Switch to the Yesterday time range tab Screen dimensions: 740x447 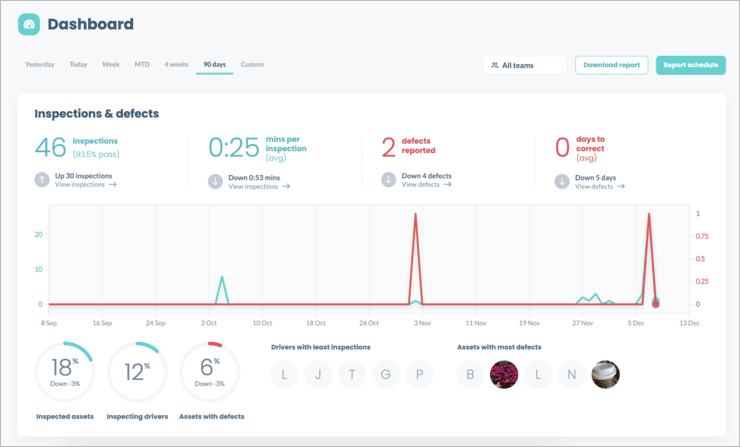[x=40, y=65]
